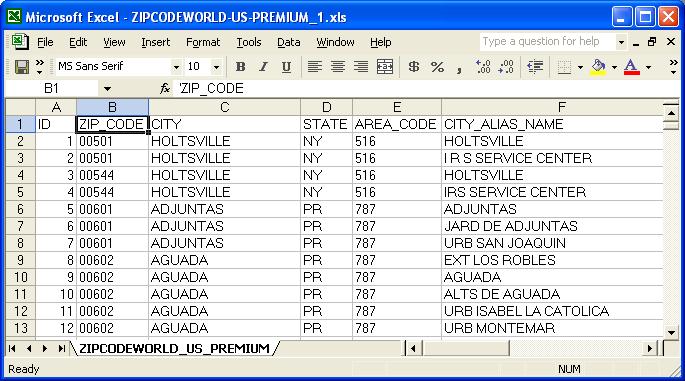
Task: Open the font size dropdown
Action: coord(216,67)
